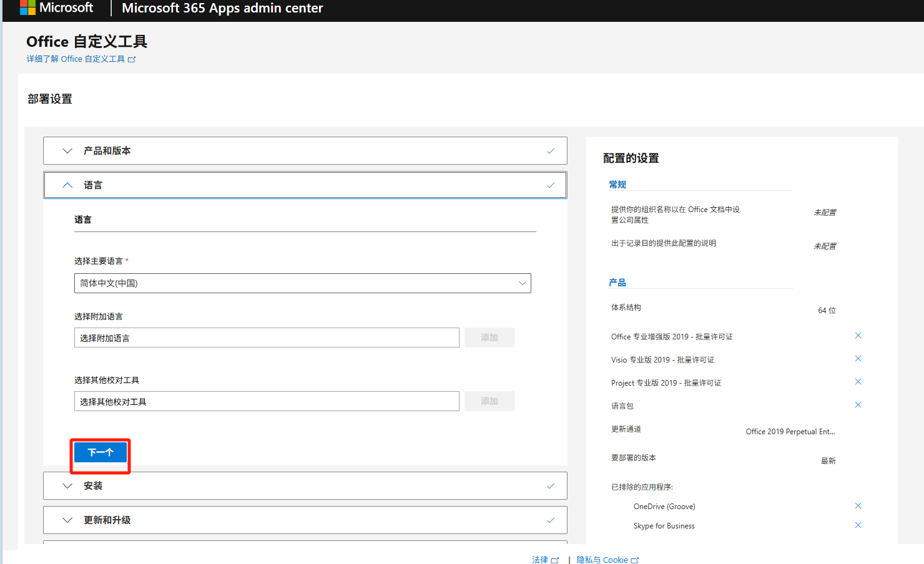Click the Microsoft logo in header
Image resolution: width=924 pixels, height=564 pixels.
click(x=56, y=7)
